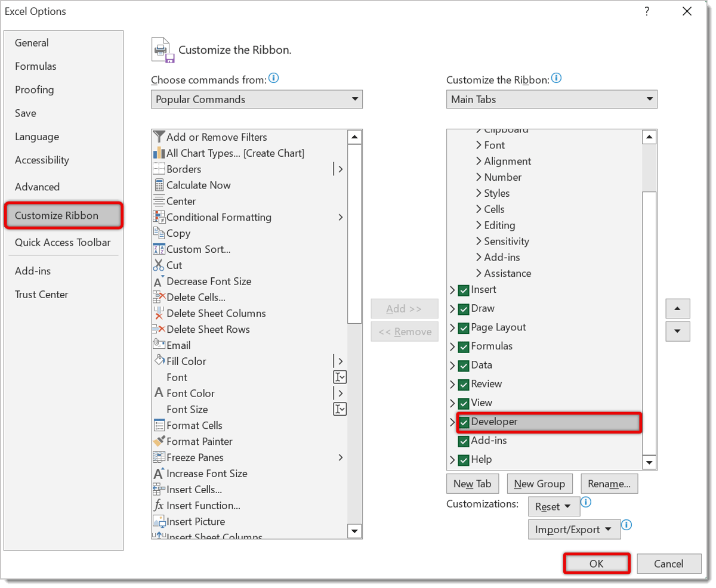This screenshot has width=716, height=588.
Task: Click the Freeze Panes icon
Action: (x=159, y=458)
